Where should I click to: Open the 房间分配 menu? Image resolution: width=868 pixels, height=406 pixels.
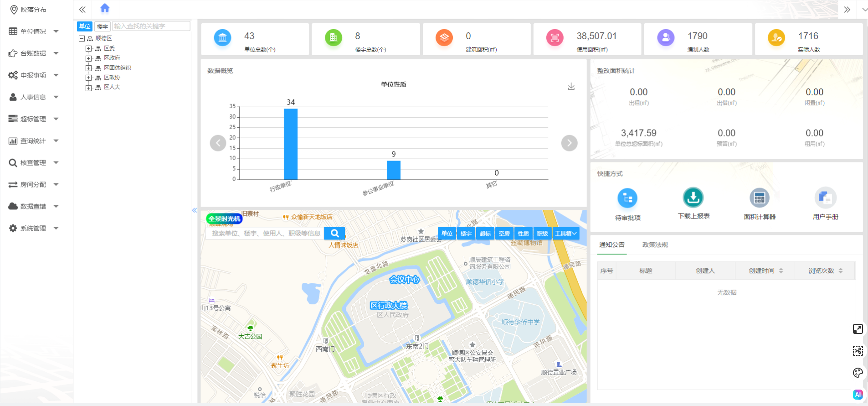coord(34,185)
